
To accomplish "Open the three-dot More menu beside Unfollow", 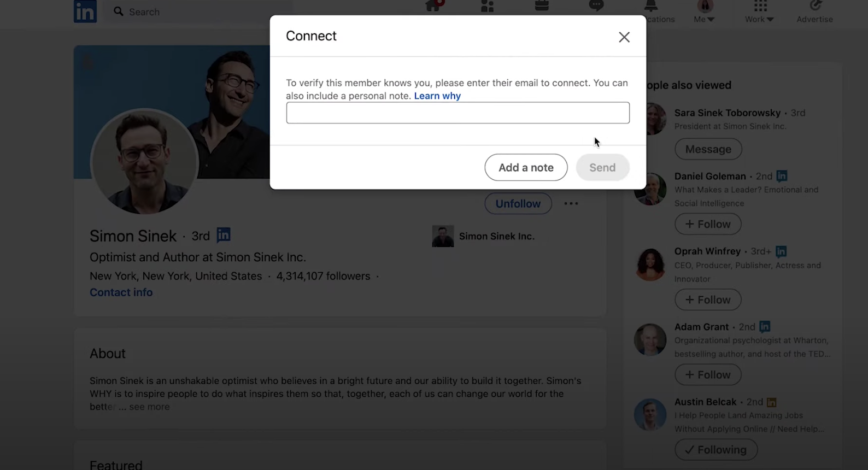I will click(x=571, y=203).
